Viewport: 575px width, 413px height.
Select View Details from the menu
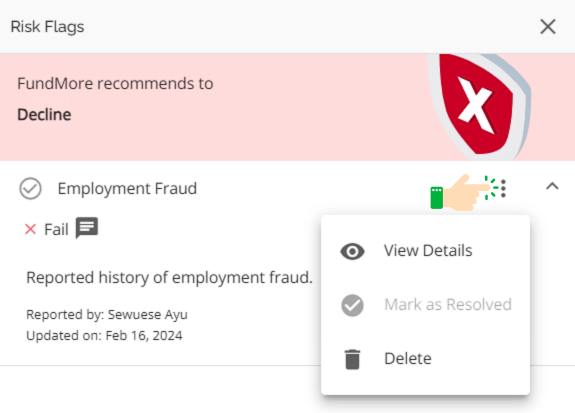(x=425, y=251)
